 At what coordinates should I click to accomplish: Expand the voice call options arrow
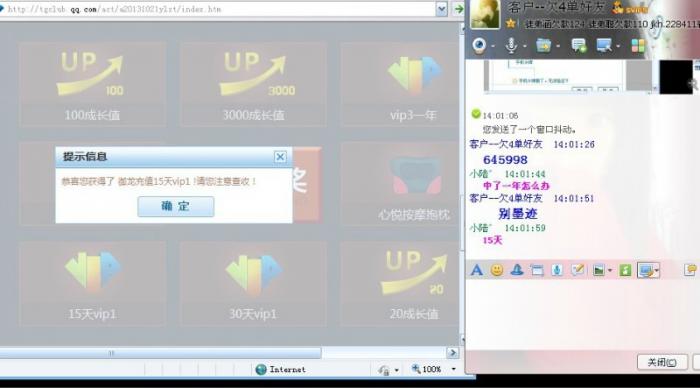pyautogui.click(x=525, y=46)
